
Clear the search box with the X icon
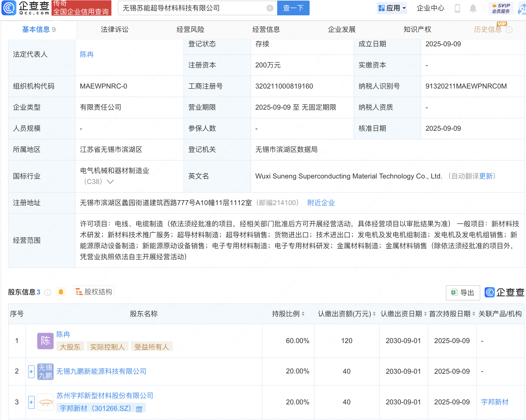tap(270, 8)
